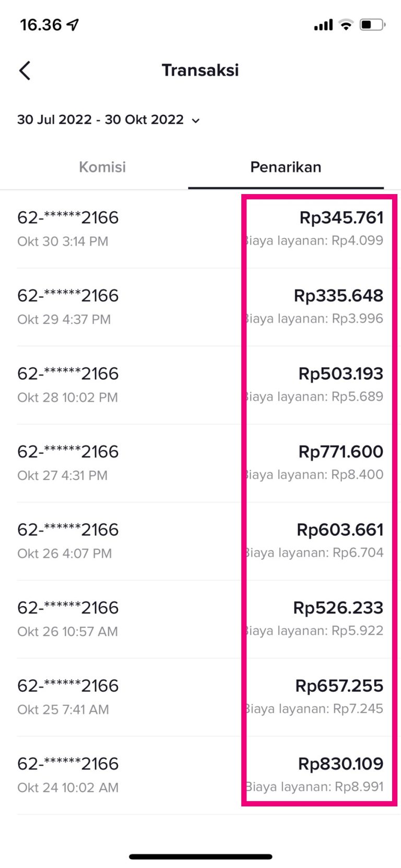Image resolution: width=401 pixels, height=868 pixels.
Task: Open the Okt 29 4:37 PM withdrawal
Action: (68, 307)
